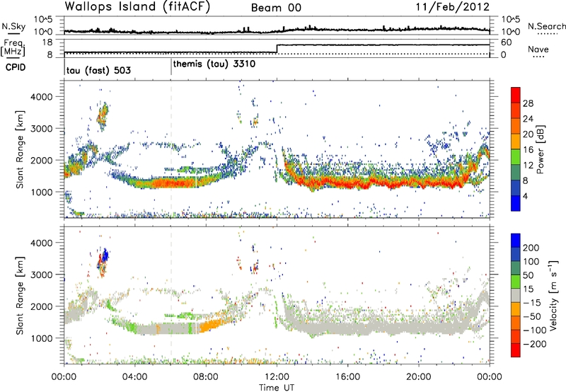Click the '4000' tick of the power panel
The height and width of the screenshot is (392, 566).
click(x=41, y=97)
